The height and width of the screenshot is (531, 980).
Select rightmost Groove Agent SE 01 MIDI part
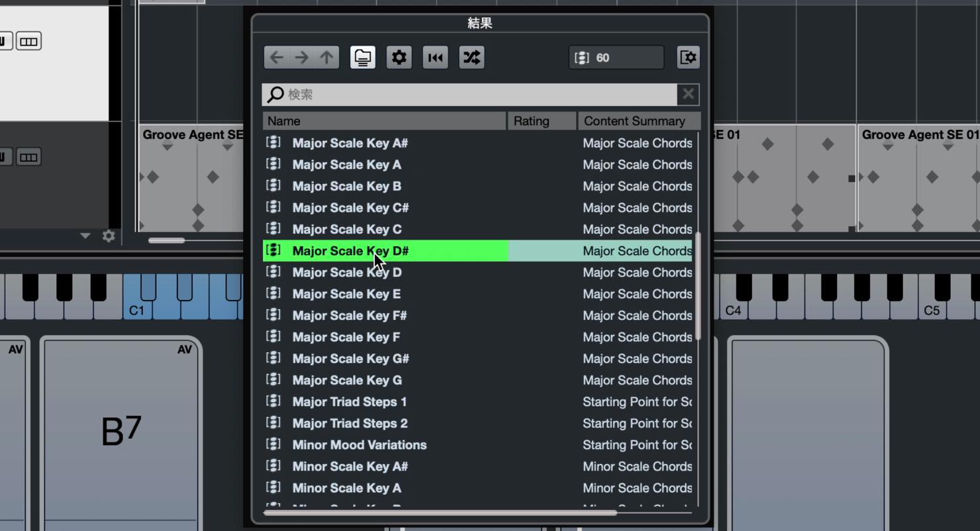919,179
